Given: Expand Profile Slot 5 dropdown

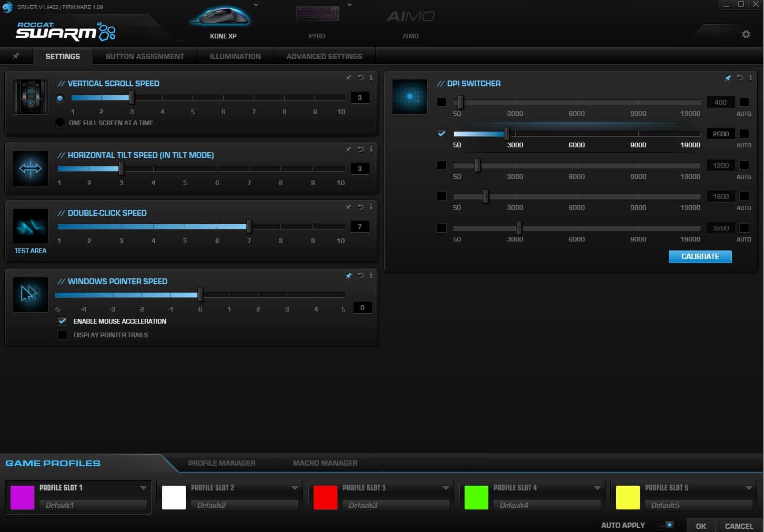Looking at the screenshot, I should click(x=749, y=488).
